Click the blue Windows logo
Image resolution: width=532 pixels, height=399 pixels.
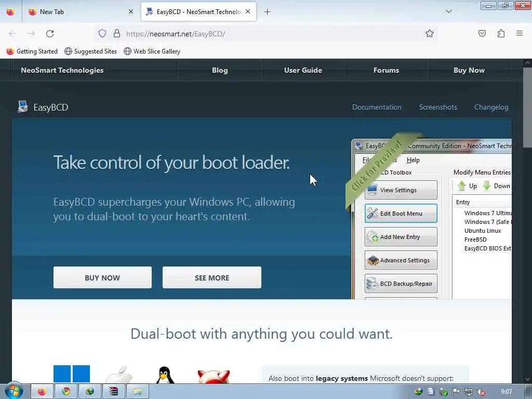[x=72, y=374]
